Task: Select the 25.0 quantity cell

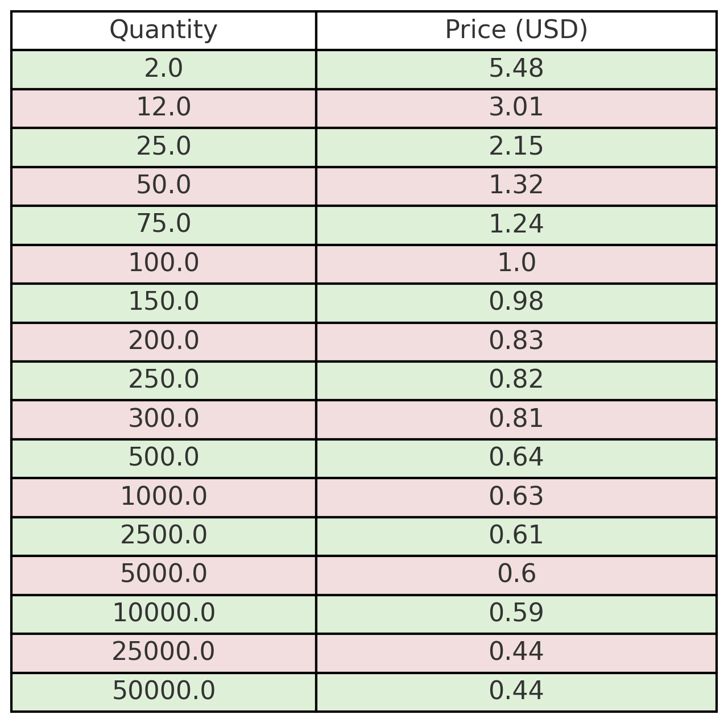Action: click(x=164, y=147)
